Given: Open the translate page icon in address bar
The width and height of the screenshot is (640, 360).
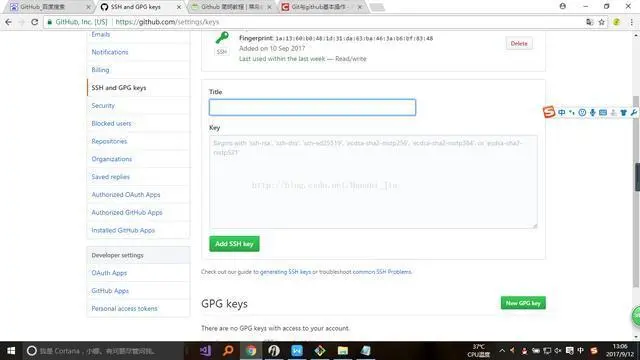Looking at the screenshot, I should (589, 22).
